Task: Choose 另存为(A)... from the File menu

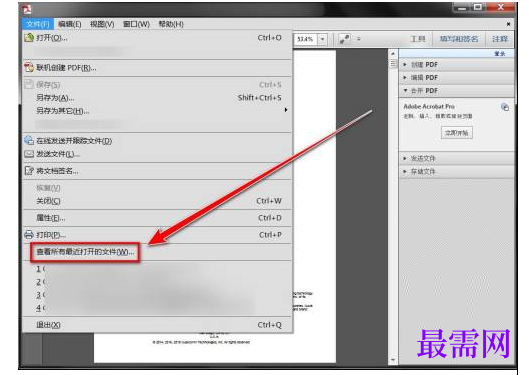Action: [157, 98]
